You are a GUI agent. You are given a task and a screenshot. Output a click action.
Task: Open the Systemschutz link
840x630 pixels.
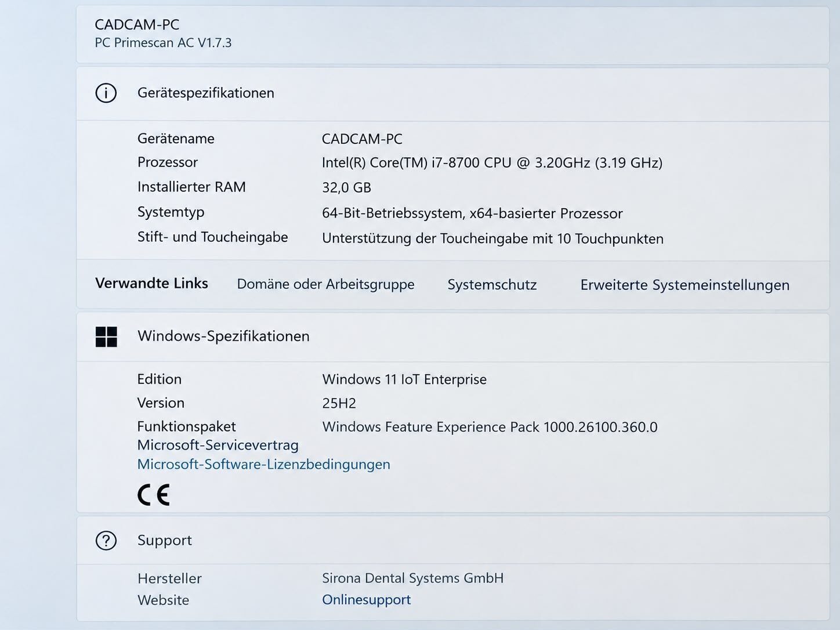pos(492,285)
